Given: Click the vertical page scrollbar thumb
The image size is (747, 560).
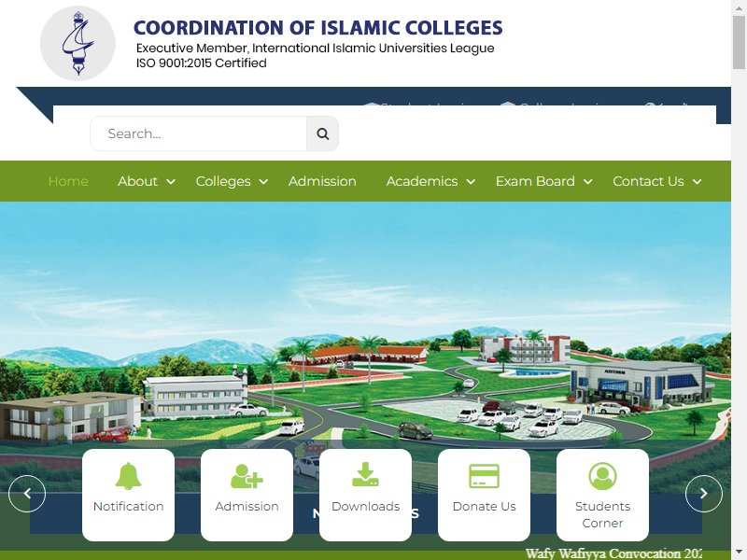Looking at the screenshot, I should pyautogui.click(x=739, y=43).
